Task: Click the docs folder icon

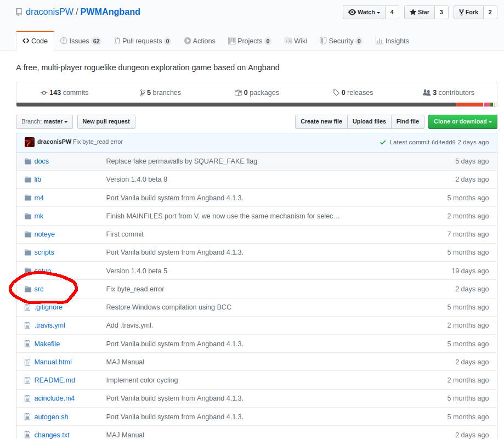Action: pos(28,161)
